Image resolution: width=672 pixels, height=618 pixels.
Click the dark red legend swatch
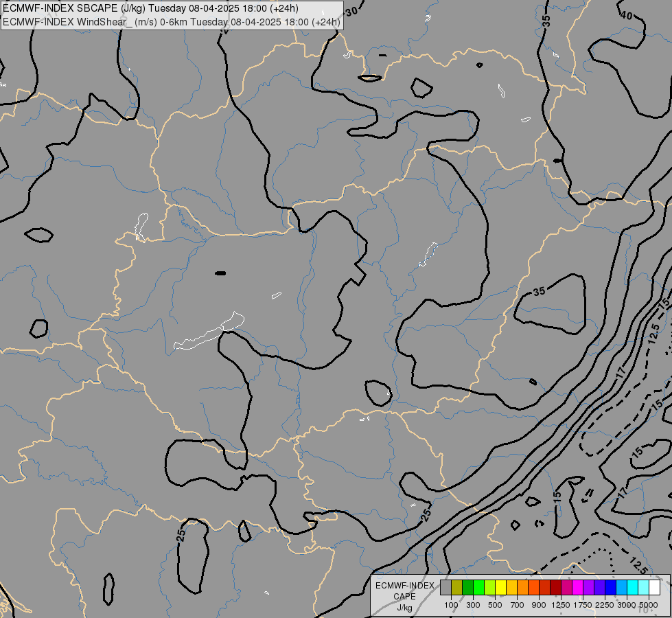coord(555,588)
